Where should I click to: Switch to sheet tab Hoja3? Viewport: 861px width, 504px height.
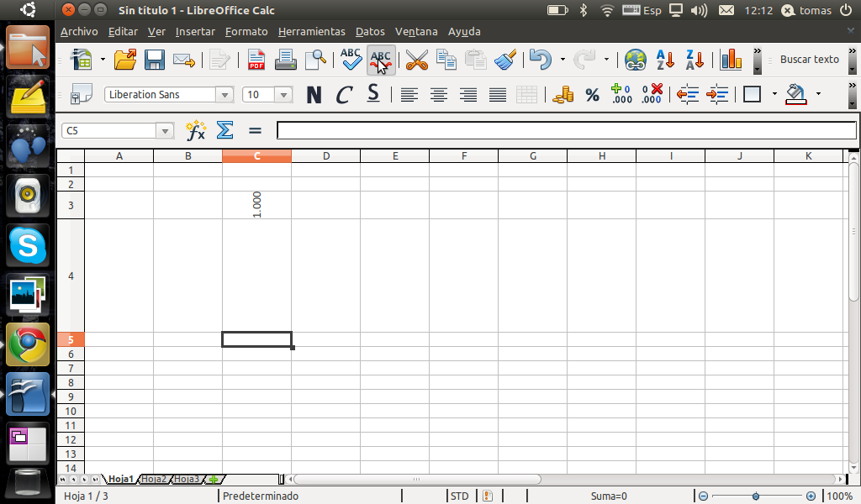coord(187,479)
